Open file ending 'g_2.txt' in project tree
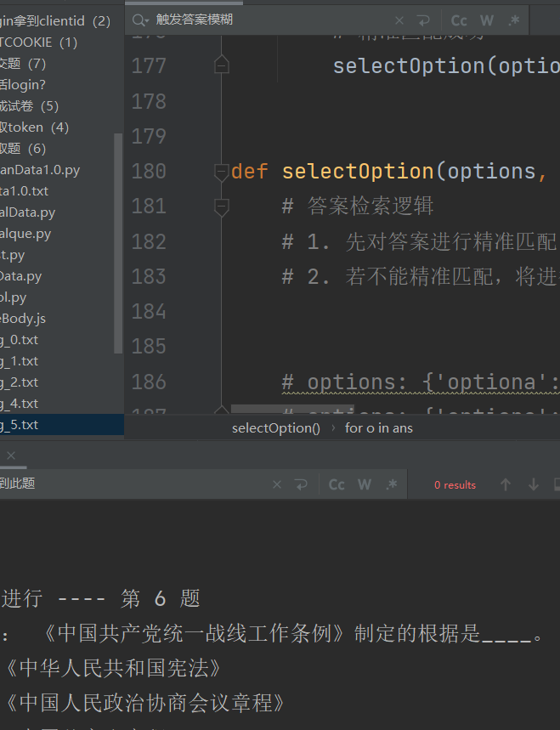The image size is (560, 730). [x=19, y=382]
